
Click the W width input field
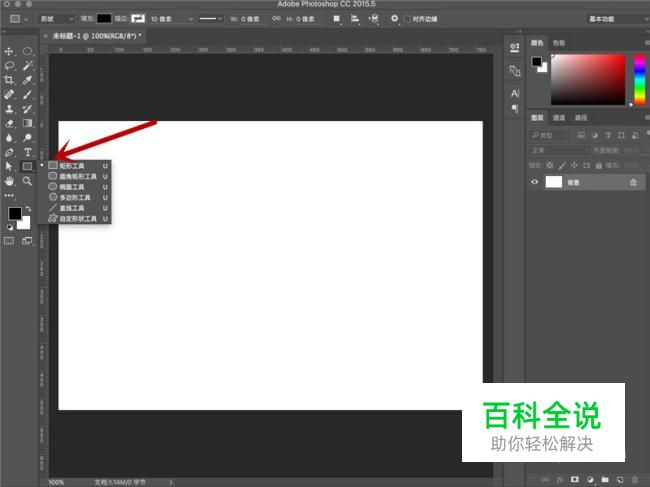252,18
